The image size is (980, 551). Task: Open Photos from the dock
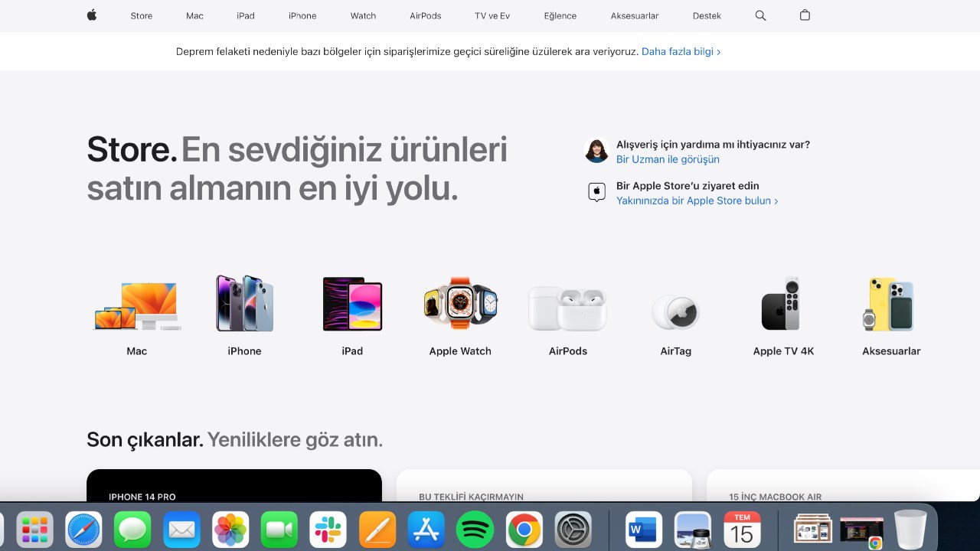pos(230,530)
